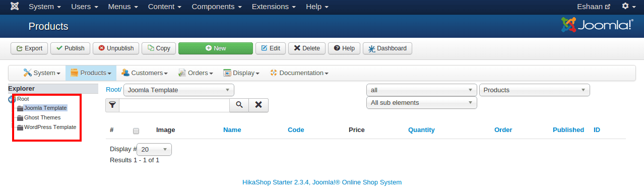Viewport: 644px width, 194px height.
Task: Expand the Documentation dropdown
Action: pos(299,73)
